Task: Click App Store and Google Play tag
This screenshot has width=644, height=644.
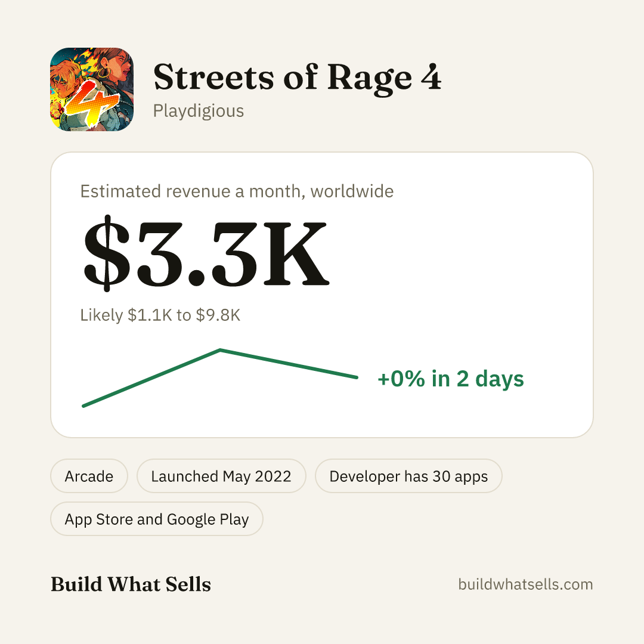Action: 157,519
